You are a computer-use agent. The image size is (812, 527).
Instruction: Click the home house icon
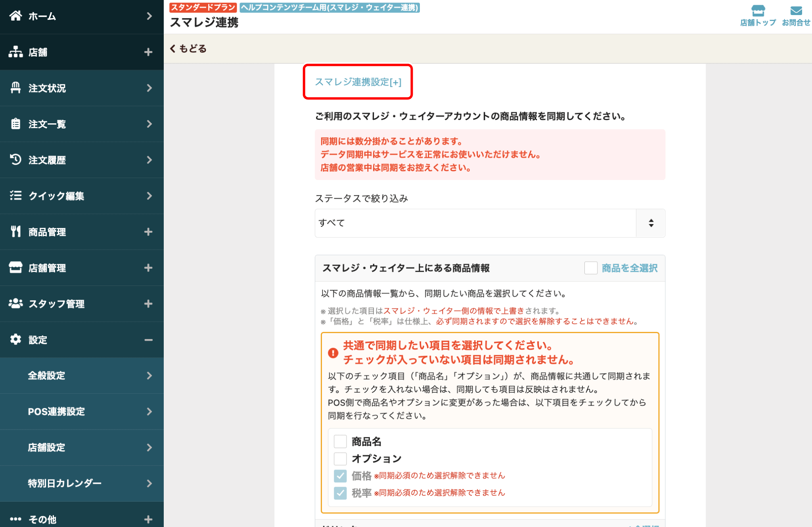(15, 15)
